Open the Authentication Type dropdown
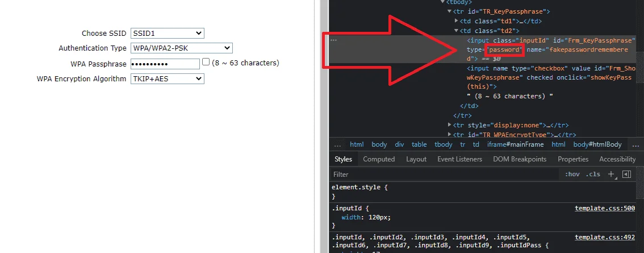 [182, 48]
